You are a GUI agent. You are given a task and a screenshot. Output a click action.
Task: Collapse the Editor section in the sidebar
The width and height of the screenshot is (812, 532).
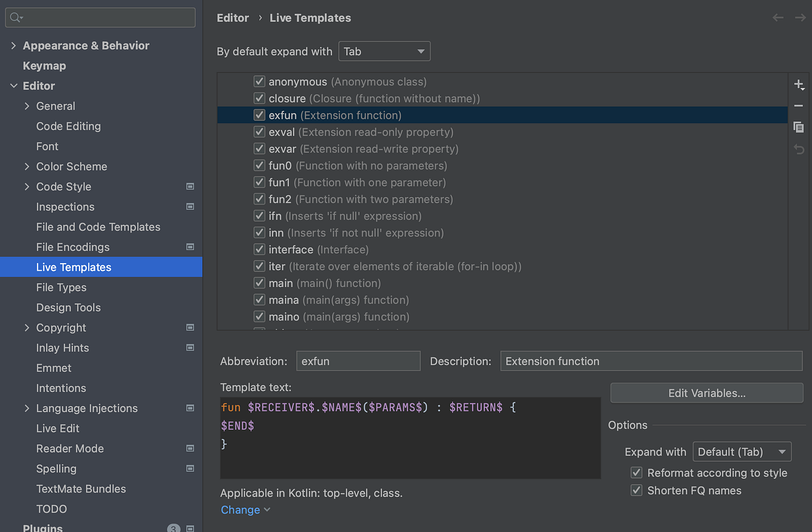(14, 85)
